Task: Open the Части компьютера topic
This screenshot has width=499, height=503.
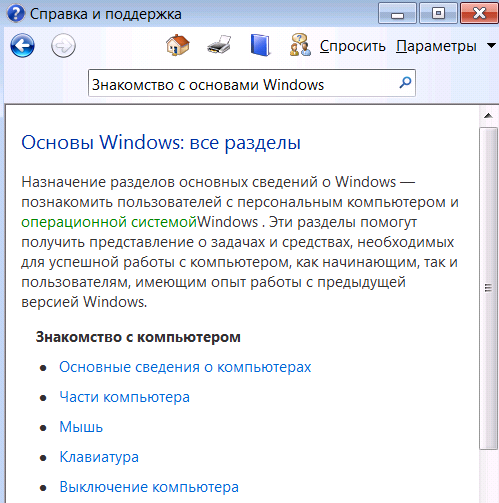Action: (x=124, y=397)
